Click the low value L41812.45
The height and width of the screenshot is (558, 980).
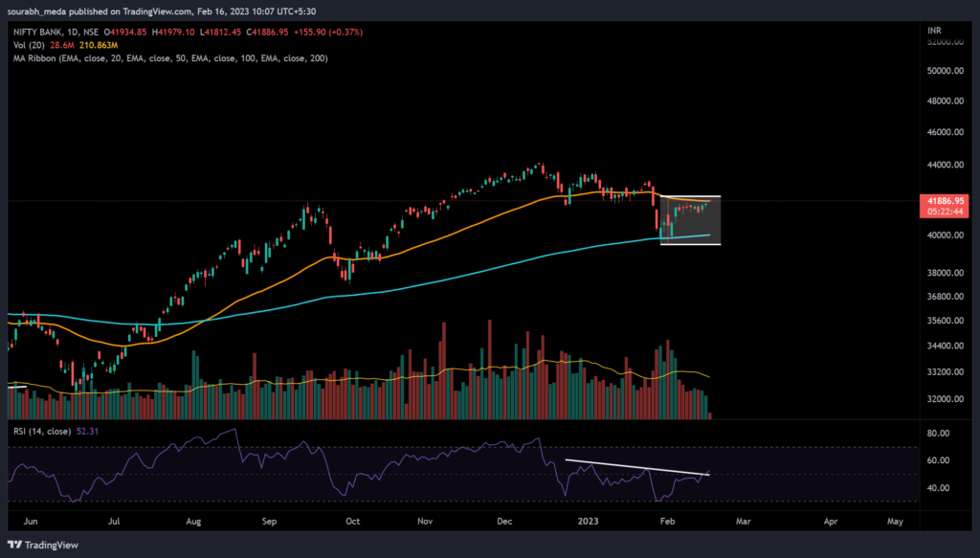[221, 32]
